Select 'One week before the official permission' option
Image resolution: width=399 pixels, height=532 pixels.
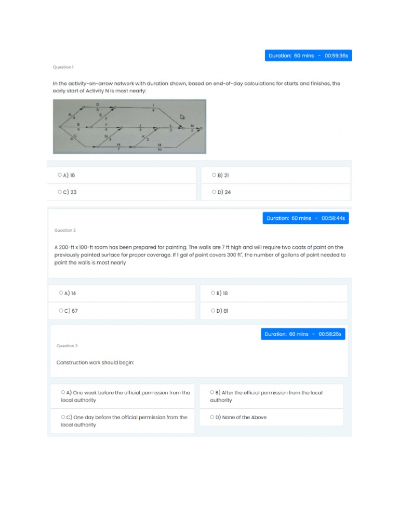(x=63, y=393)
